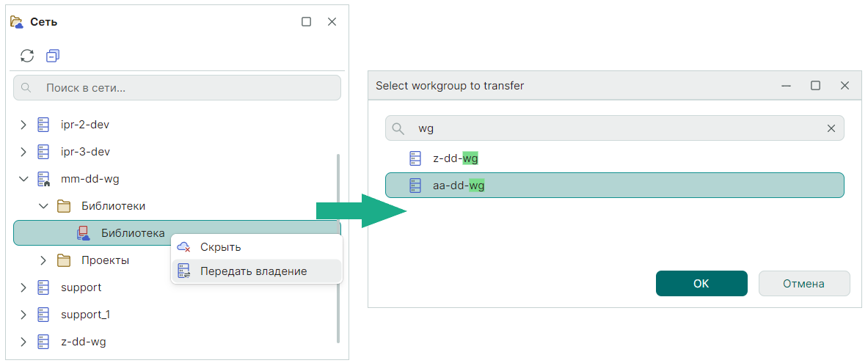Collapse the mm-dd-wg tree node
The width and height of the screenshot is (868, 363).
pos(23,179)
